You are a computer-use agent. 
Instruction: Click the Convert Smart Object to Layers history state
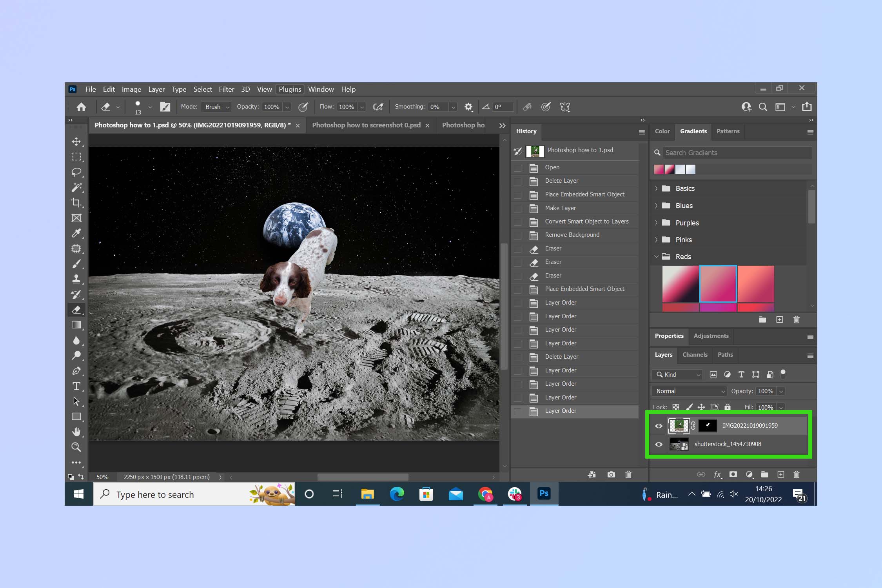586,221
